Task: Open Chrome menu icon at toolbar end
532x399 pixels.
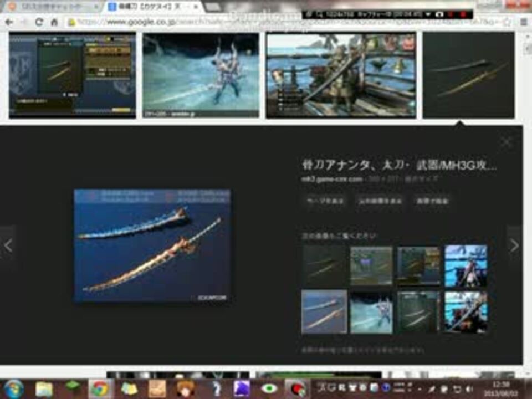Action: [x=525, y=22]
